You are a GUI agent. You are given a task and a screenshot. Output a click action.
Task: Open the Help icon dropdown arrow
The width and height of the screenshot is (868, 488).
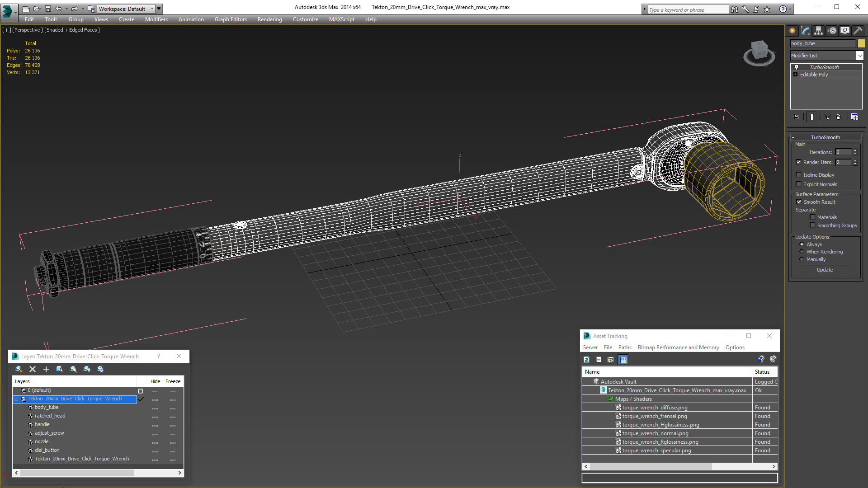pyautogui.click(x=790, y=9)
